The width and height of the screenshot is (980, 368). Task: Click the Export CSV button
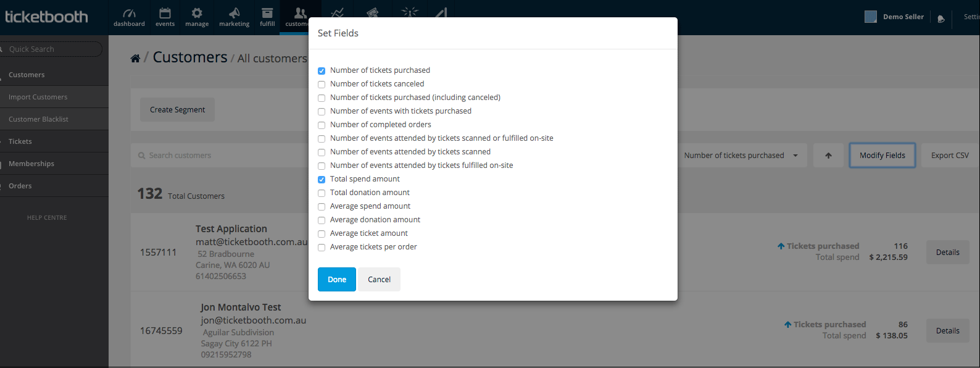pyautogui.click(x=950, y=156)
